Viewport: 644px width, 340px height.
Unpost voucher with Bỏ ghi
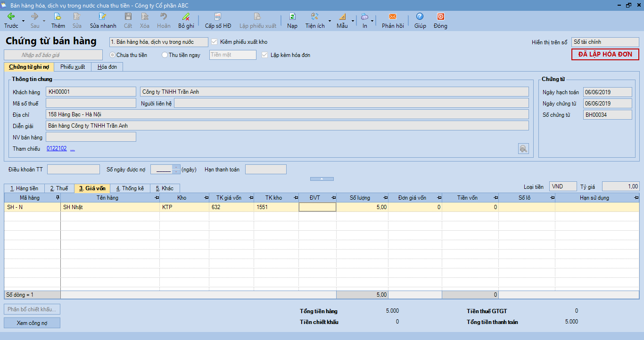click(x=186, y=21)
